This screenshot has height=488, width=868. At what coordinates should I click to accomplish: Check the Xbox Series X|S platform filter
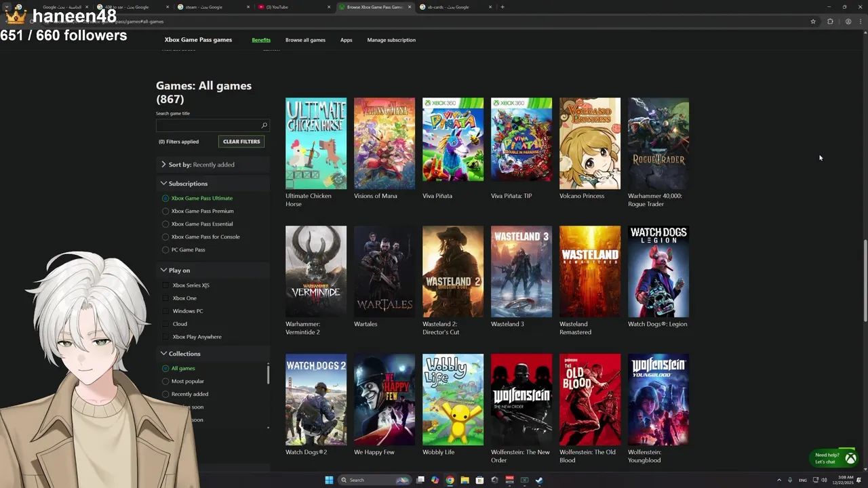click(165, 285)
